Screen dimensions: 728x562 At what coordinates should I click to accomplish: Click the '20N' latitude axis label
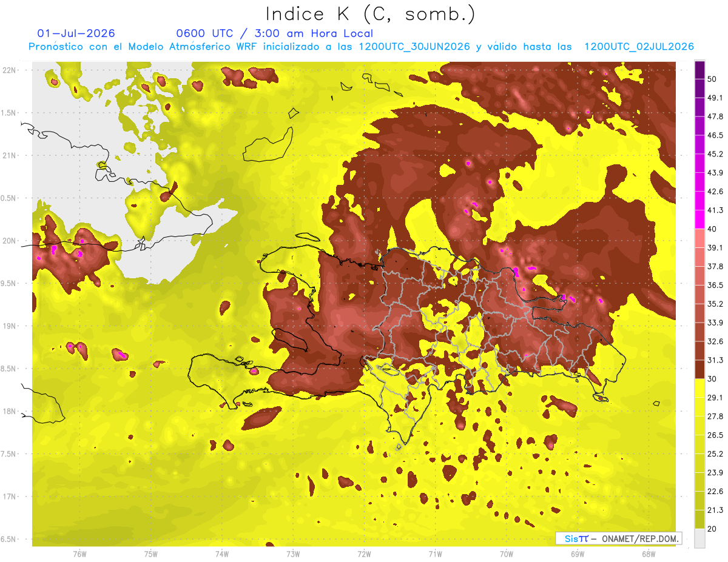pos(10,241)
